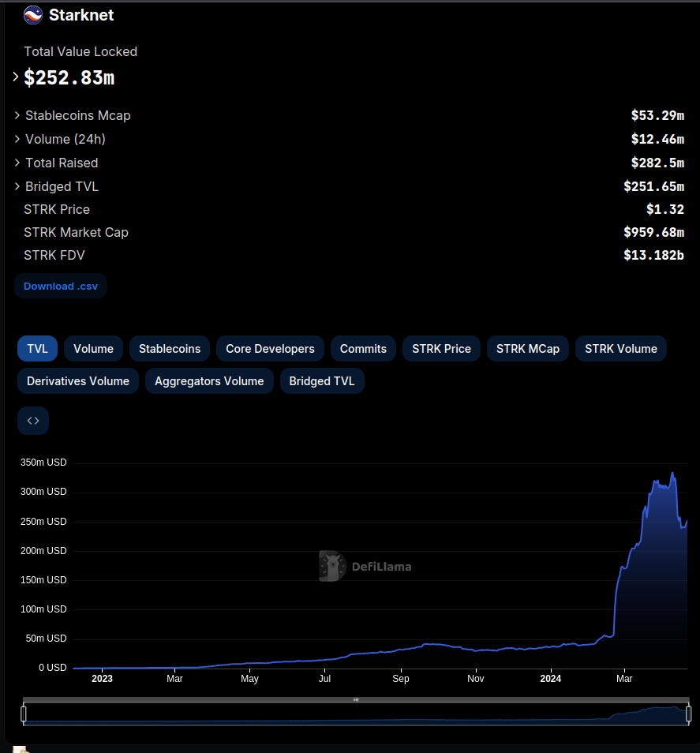Enable the Aggregators Volume chart series
Image resolution: width=700 pixels, height=753 pixels.
pyautogui.click(x=209, y=380)
